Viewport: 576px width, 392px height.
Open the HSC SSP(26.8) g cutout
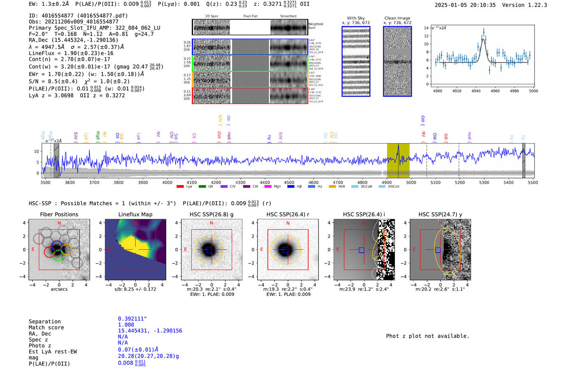coord(212,250)
